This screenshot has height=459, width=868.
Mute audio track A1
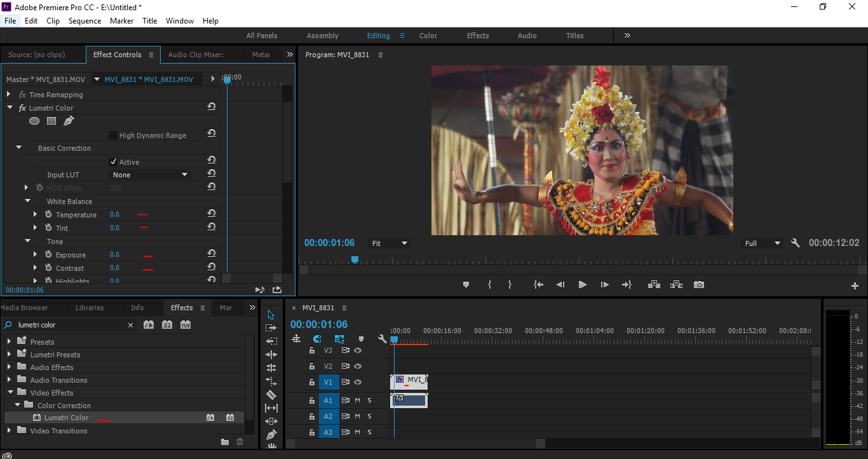coord(358,400)
